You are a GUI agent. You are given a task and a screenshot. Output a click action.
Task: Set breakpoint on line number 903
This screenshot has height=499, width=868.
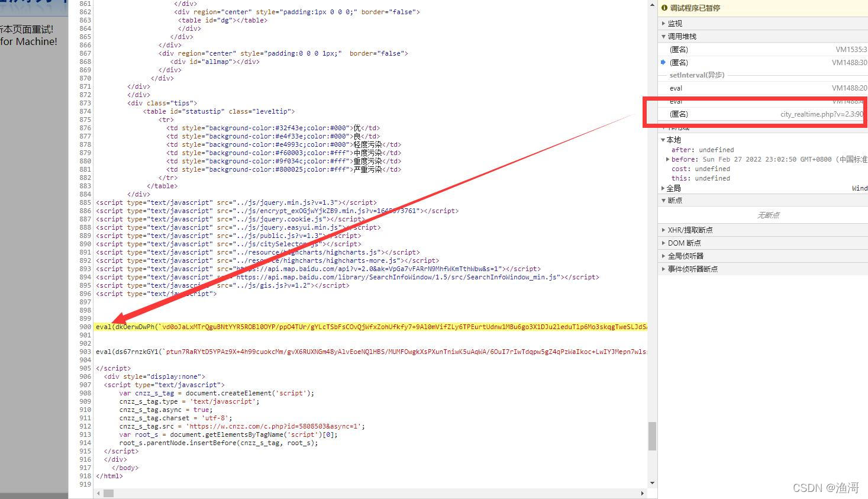coord(85,352)
